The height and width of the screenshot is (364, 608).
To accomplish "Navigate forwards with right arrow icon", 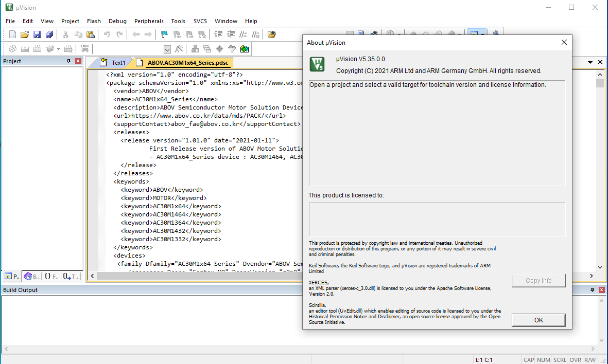I will coord(148,34).
